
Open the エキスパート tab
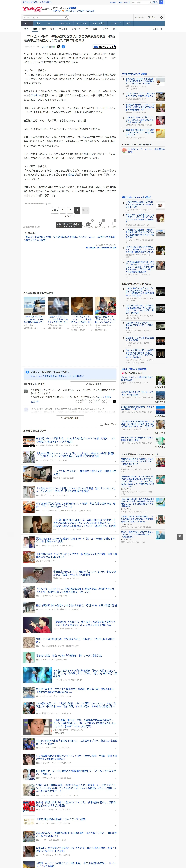tap(64, 24)
